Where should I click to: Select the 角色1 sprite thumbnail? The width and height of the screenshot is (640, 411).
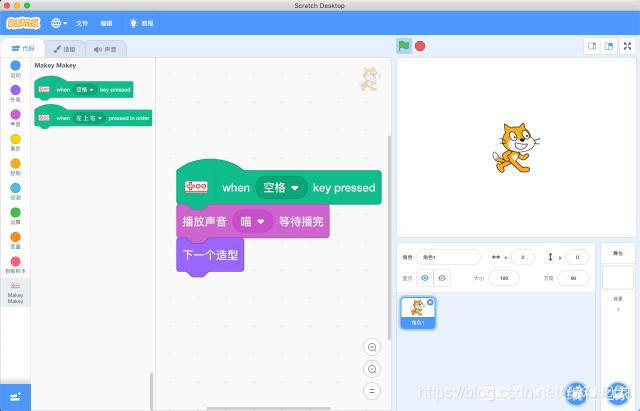coord(418,313)
